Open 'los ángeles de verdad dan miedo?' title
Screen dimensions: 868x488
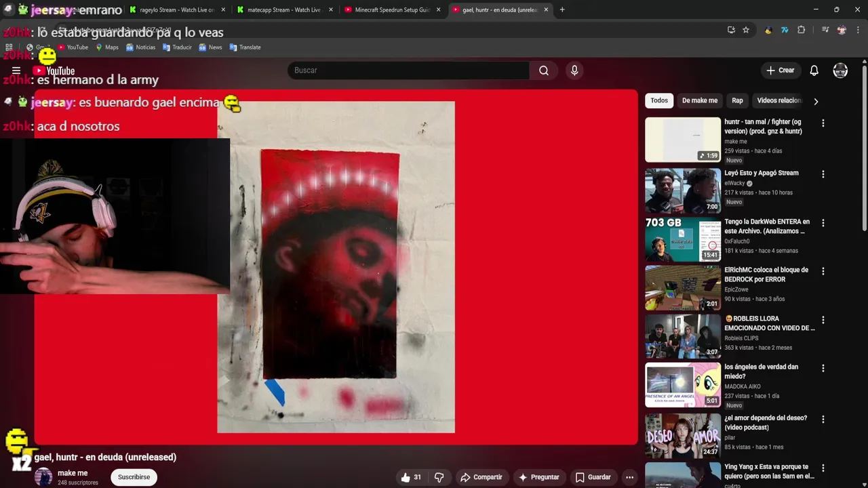761,371
